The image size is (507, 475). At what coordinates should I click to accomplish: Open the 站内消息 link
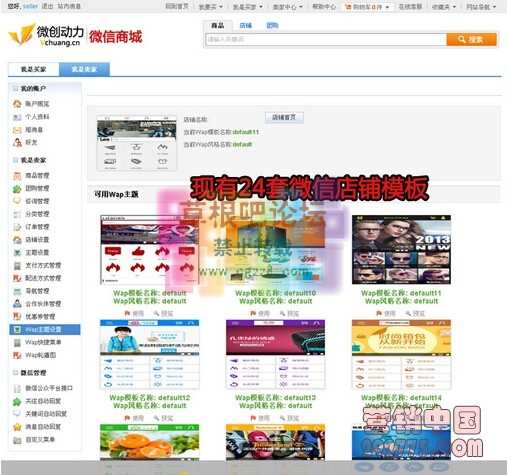69,6
